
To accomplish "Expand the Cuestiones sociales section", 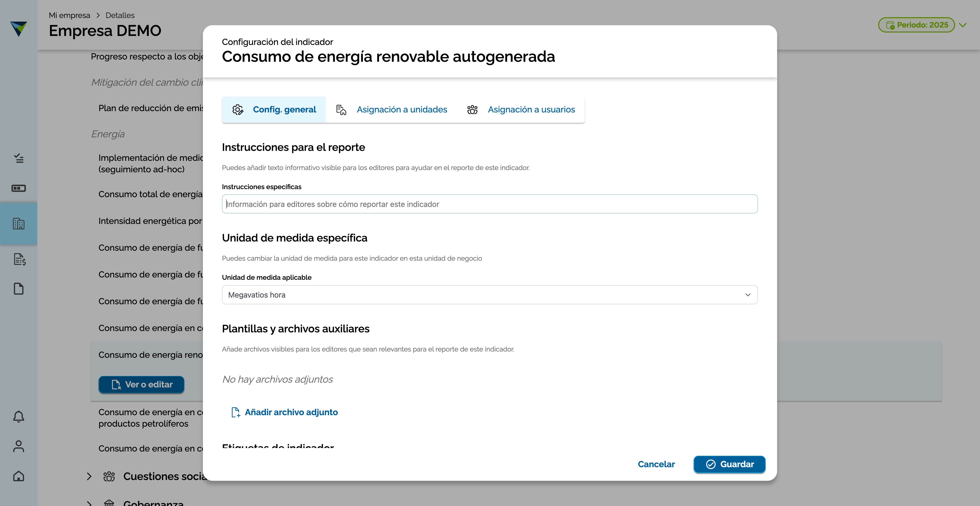I will click(89, 476).
